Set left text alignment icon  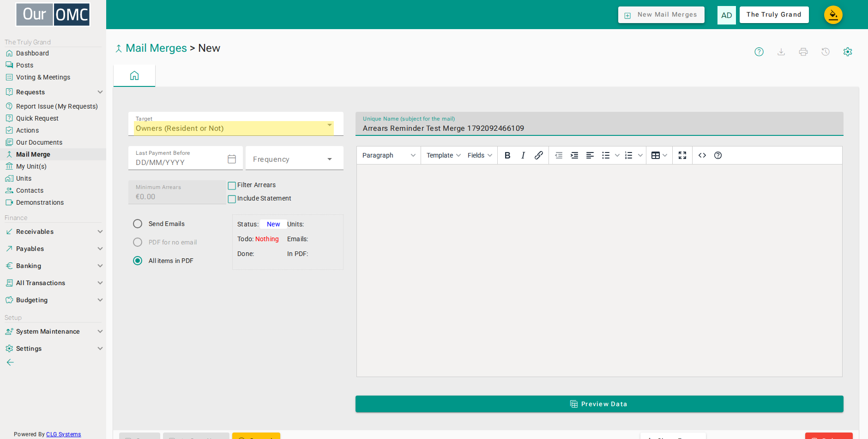pos(590,155)
